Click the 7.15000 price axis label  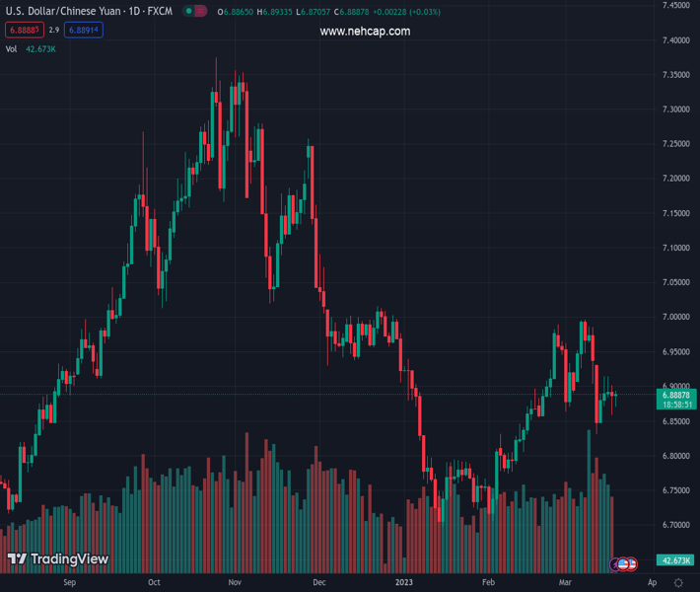(676, 213)
